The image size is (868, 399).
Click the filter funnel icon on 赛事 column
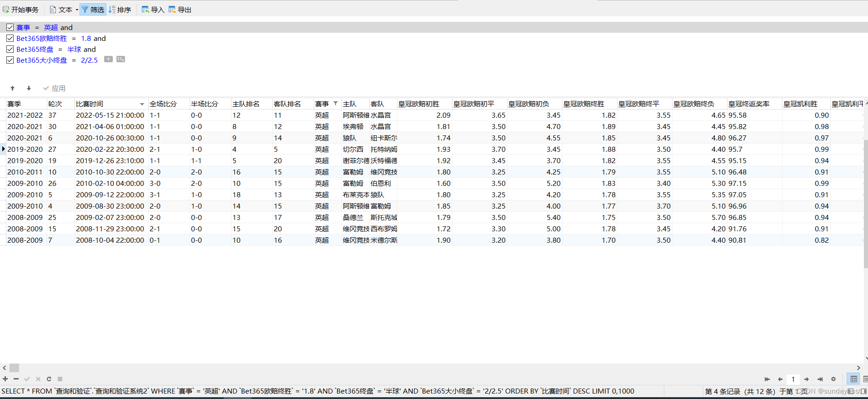tap(336, 104)
